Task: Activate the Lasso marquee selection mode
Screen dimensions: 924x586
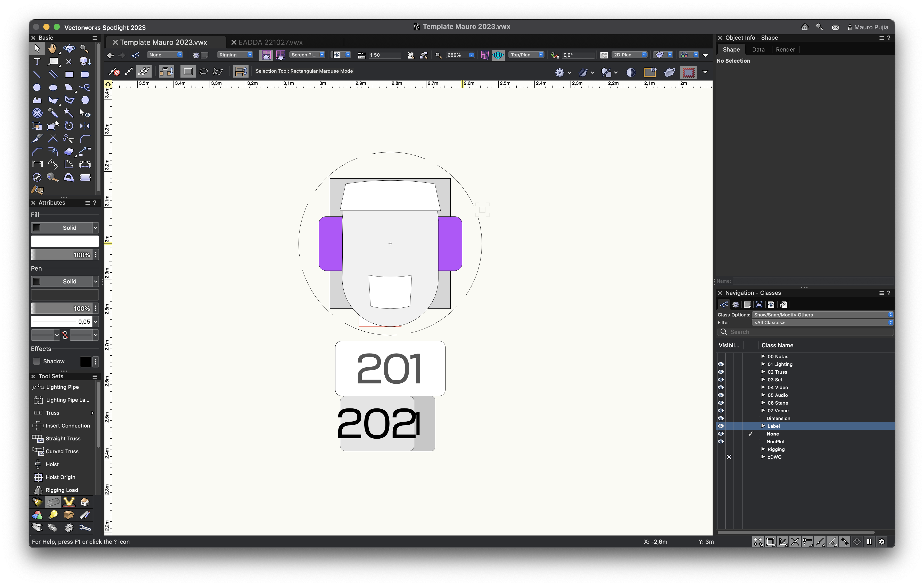Action: [x=203, y=71]
